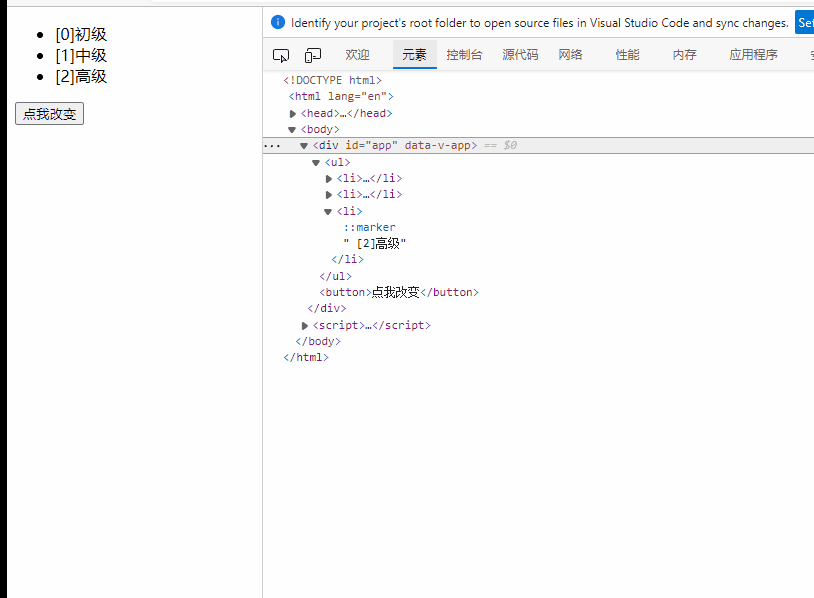Select the <!DOCTYPE html> line
The image size is (814, 598).
tap(332, 80)
